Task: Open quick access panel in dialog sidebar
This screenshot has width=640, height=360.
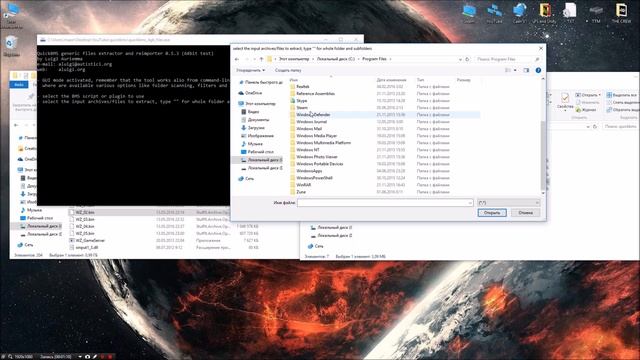Action: pyautogui.click(x=260, y=82)
